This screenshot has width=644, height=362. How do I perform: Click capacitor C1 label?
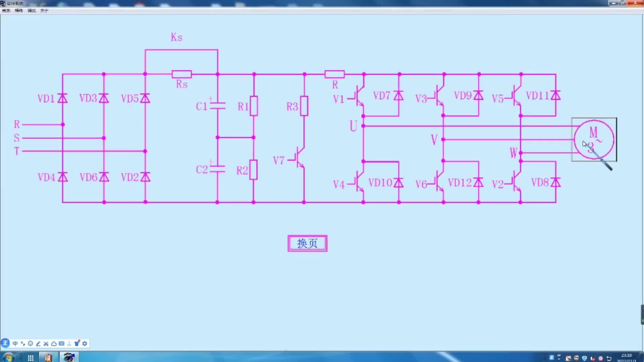tap(202, 107)
